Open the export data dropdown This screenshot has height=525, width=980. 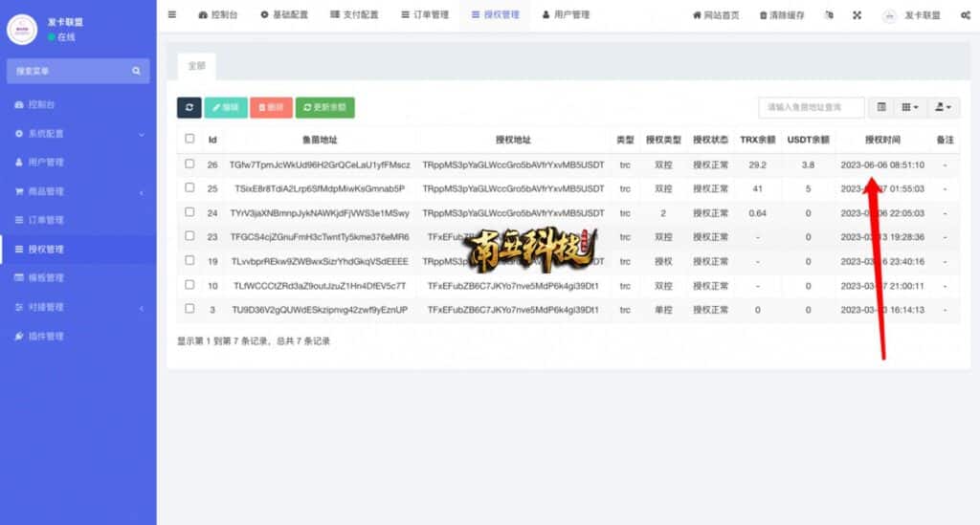coord(943,107)
